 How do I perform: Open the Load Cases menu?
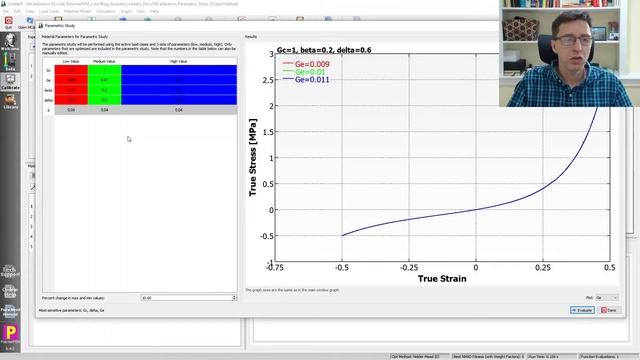[x=49, y=11]
